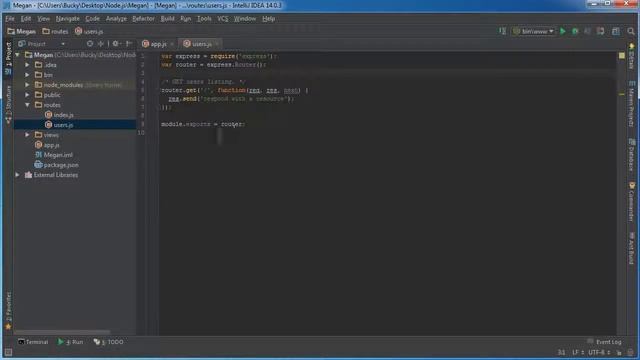Close the users.js editor tab
Viewport: 640px width, 360px height.
click(x=218, y=44)
